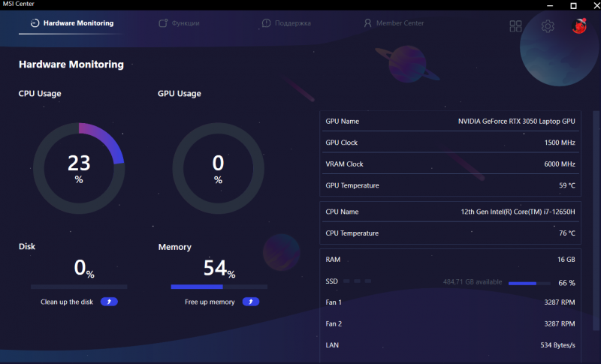Click the LAN 534 Bytes/s value
The image size is (601, 364).
click(557, 345)
